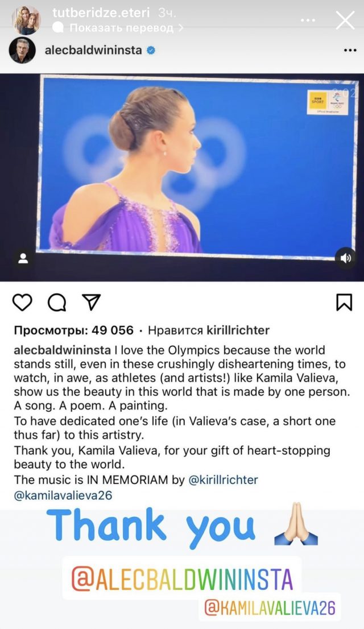Tap the @KAMILAVALIEVA26 mention sticker
This screenshot has height=629, width=364.
click(270, 608)
